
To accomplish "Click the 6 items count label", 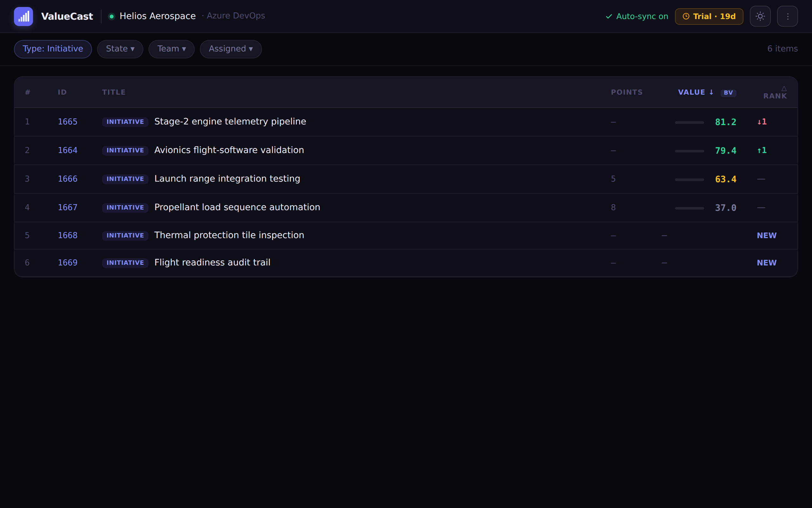I will click(x=783, y=49).
